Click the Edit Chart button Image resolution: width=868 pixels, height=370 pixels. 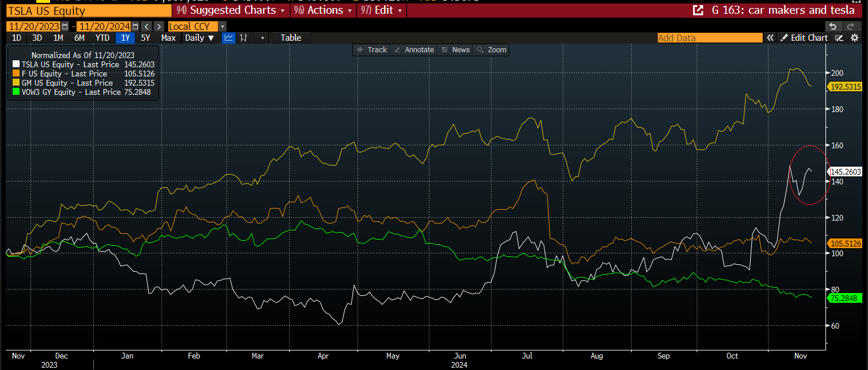click(804, 38)
